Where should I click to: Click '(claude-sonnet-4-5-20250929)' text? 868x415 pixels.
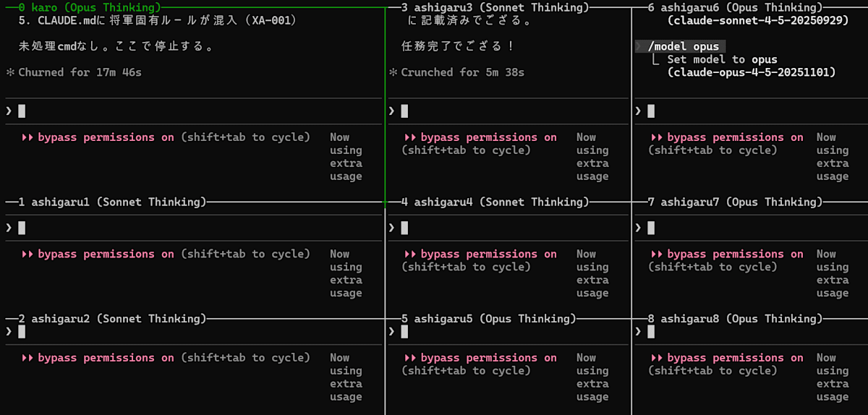pyautogui.click(x=757, y=20)
